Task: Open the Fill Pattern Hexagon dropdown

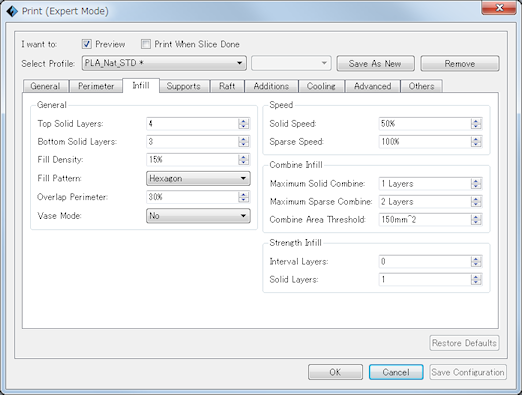Action: point(198,178)
